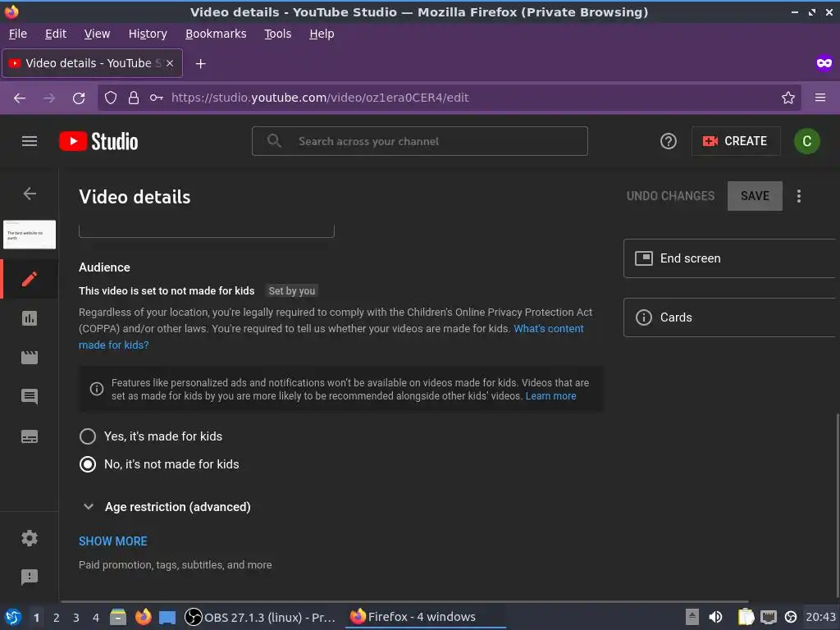Go back via sidebar arrow icon
The image size is (840, 630).
point(30,194)
